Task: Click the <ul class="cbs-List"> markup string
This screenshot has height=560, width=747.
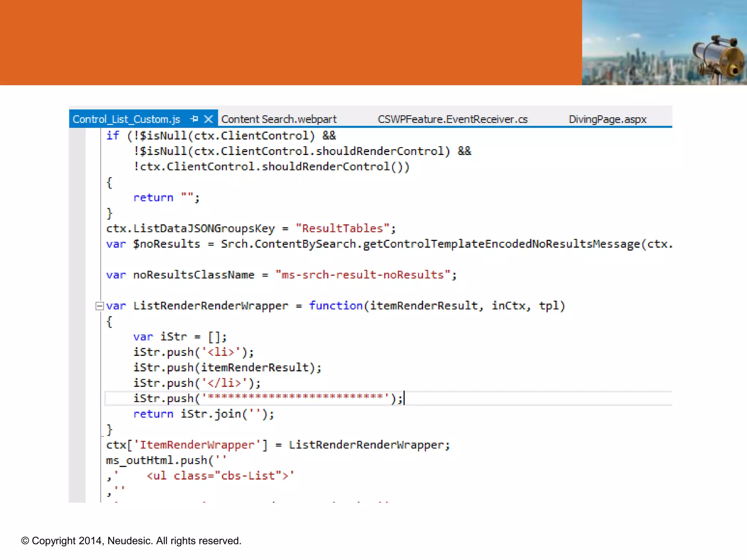Action: point(219,476)
